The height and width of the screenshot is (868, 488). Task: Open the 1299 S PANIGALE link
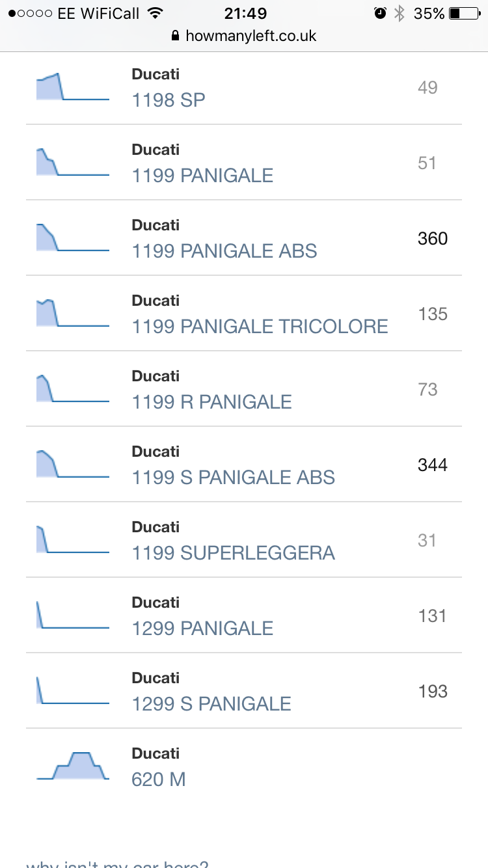[x=211, y=703]
